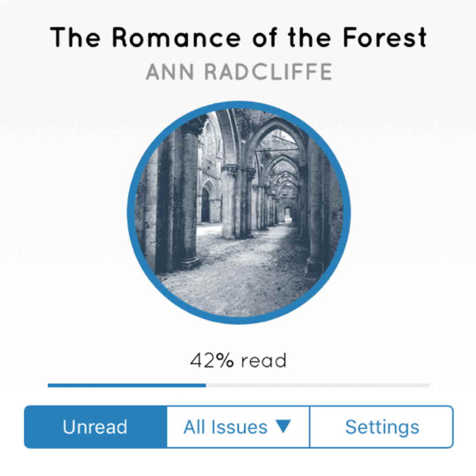476x476 pixels.
Task: Click the distant doorway at the corridor's end
Action: click(x=288, y=214)
